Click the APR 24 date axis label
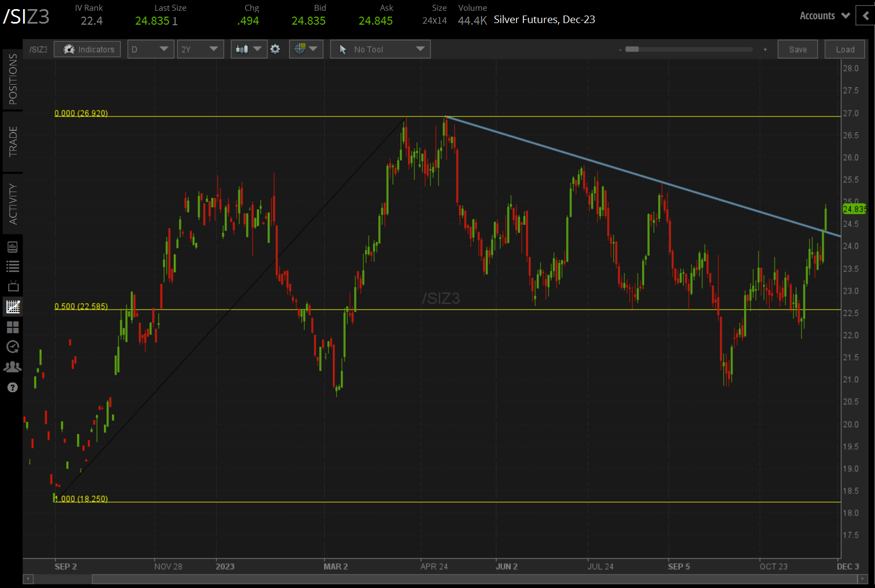 pyautogui.click(x=434, y=567)
